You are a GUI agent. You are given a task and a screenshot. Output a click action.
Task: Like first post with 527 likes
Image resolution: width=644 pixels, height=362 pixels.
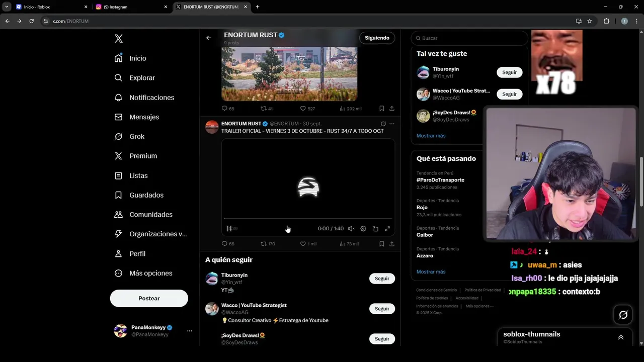(x=303, y=109)
